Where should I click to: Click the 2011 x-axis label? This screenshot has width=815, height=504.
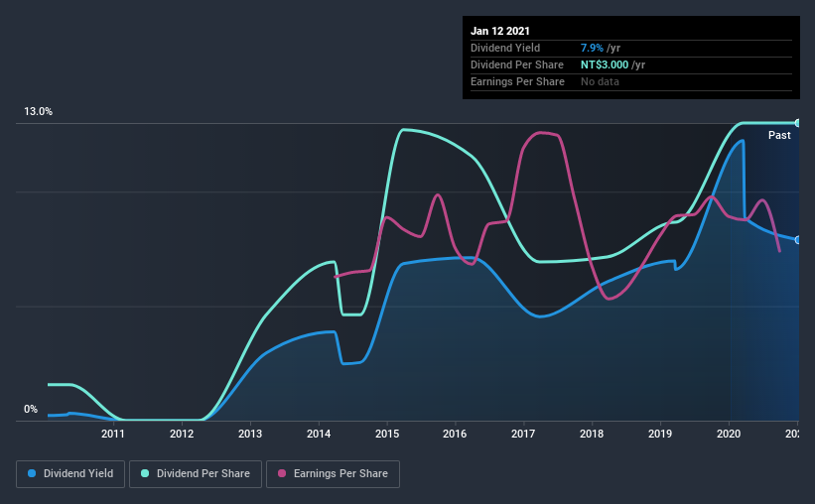(x=113, y=434)
